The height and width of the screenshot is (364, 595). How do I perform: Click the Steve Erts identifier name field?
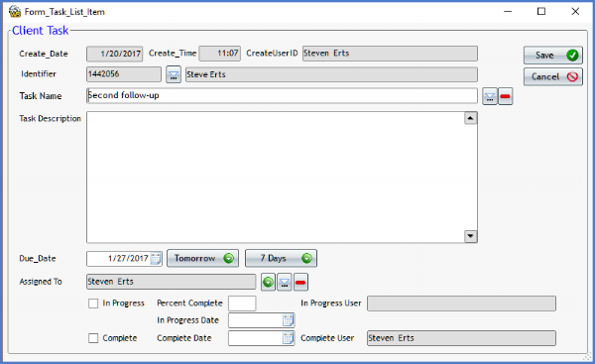pyautogui.click(x=331, y=74)
